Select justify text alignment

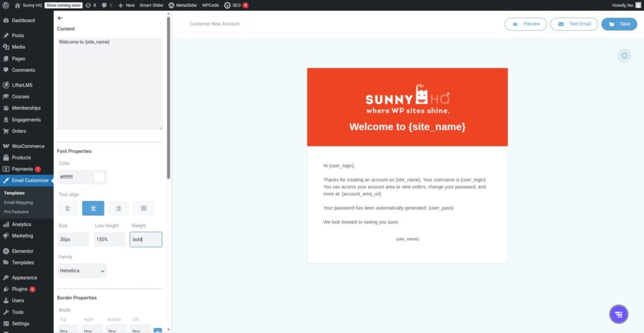click(143, 208)
